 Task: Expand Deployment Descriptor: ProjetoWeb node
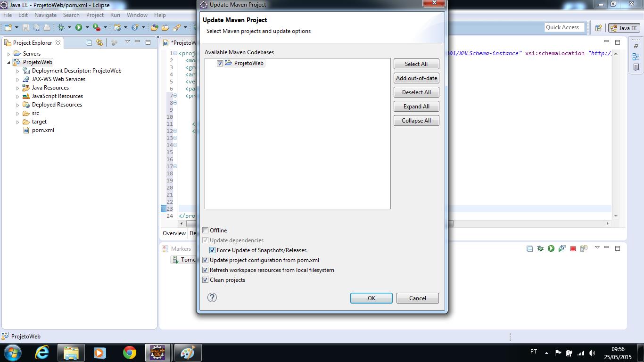[x=18, y=71]
